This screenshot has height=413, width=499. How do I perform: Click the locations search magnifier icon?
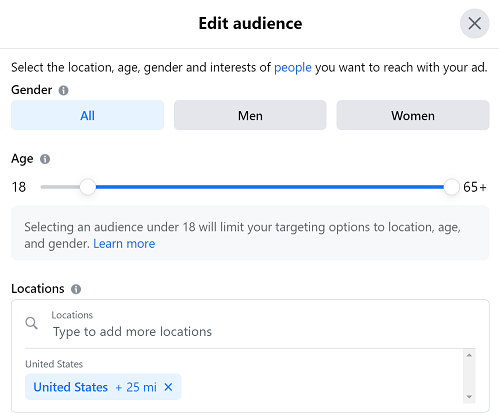click(32, 323)
